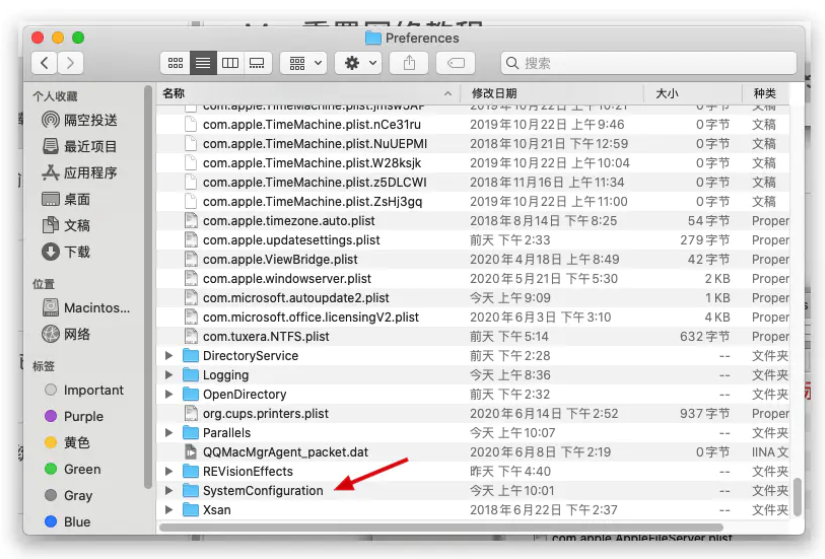
Task: Filter by the Green tag
Action: click(73, 469)
